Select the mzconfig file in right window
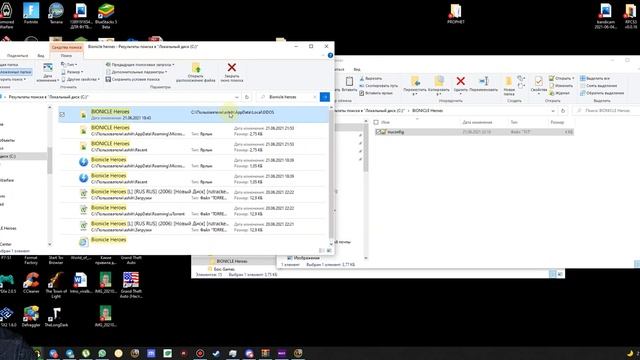Screen dimensions: 640x360 pyautogui.click(x=474, y=132)
